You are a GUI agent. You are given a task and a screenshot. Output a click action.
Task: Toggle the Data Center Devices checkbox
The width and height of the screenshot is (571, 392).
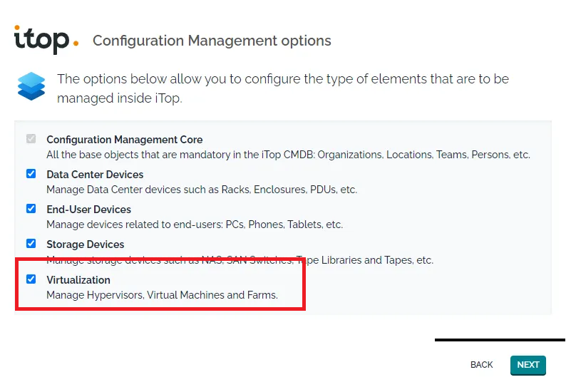[31, 174]
